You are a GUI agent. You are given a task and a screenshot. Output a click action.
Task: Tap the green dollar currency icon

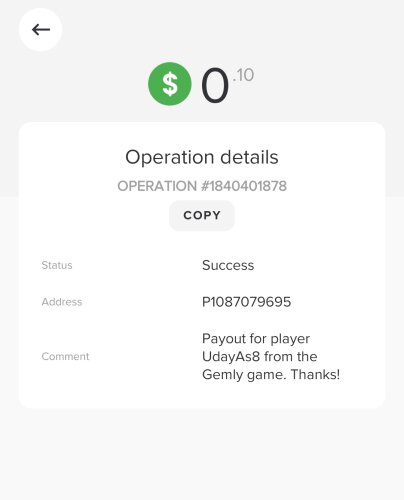point(170,84)
